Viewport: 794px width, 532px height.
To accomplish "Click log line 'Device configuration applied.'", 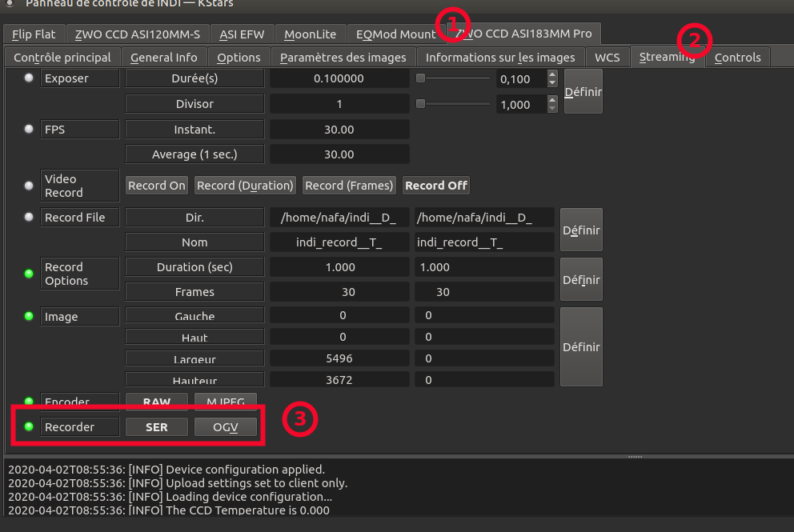I will click(x=166, y=470).
